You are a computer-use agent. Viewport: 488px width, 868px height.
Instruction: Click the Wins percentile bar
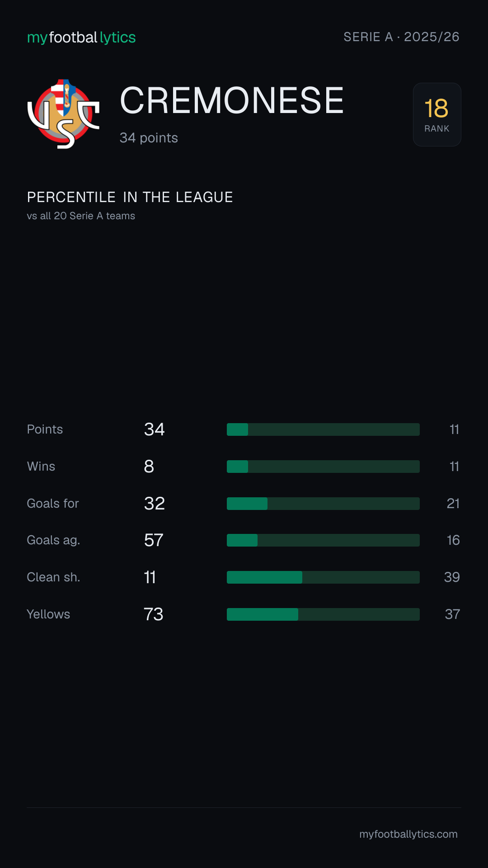[323, 467]
